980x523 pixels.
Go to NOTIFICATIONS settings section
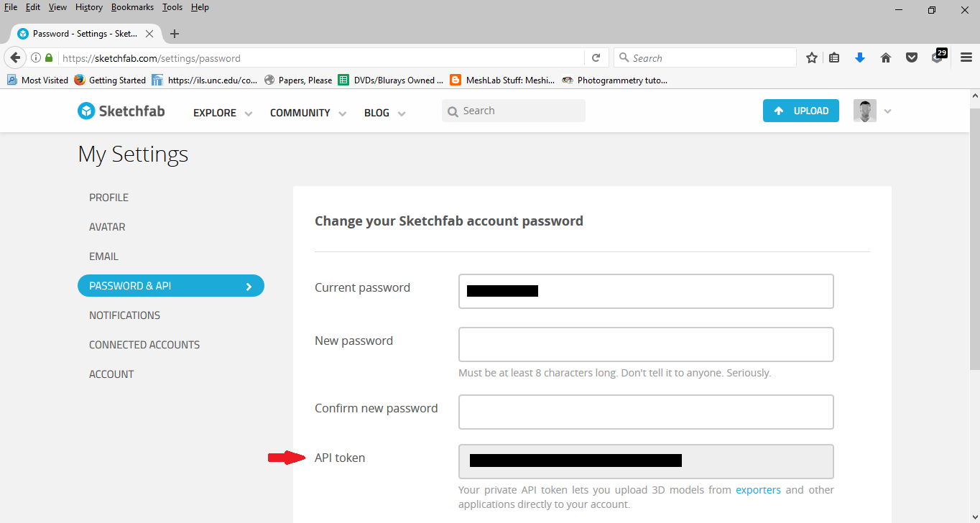coord(124,315)
